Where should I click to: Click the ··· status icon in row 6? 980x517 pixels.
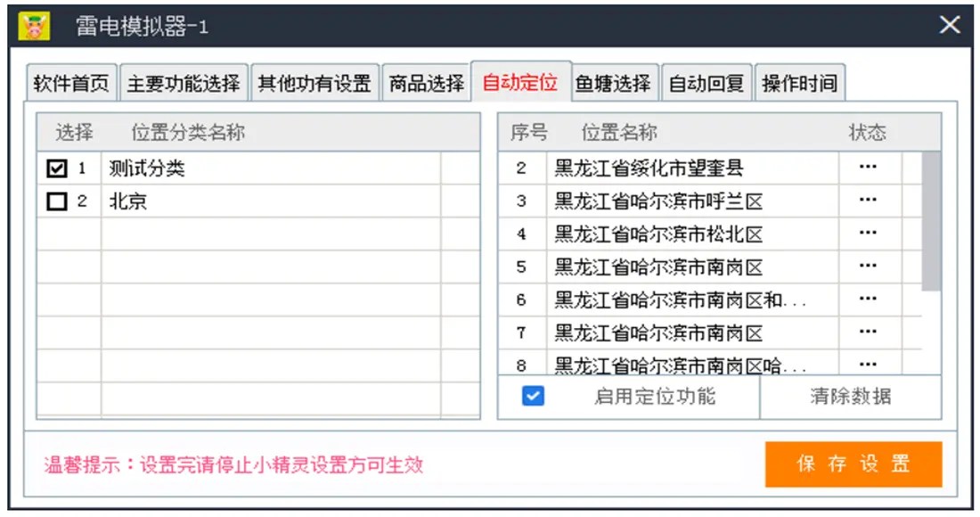(868, 300)
